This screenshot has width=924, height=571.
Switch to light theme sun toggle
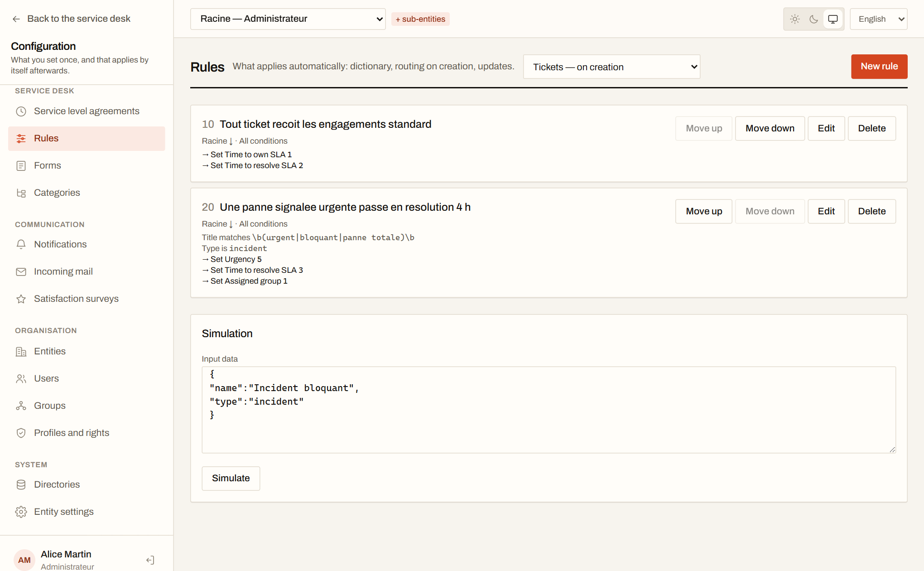pyautogui.click(x=795, y=19)
